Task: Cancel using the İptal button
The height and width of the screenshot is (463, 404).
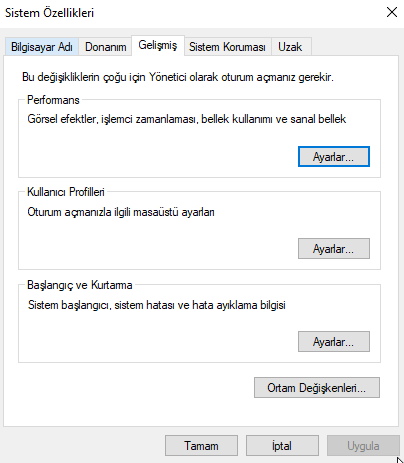Action: 282,446
